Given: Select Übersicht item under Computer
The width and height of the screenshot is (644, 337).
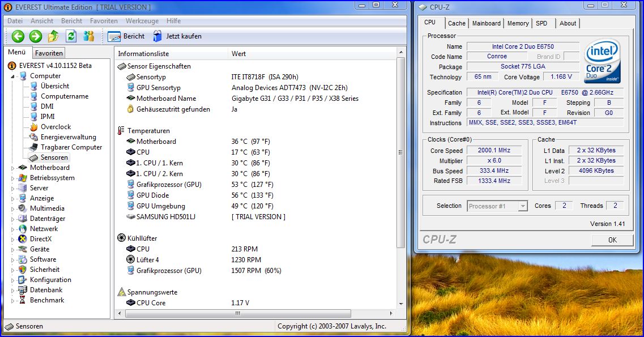Looking at the screenshot, I should [54, 86].
